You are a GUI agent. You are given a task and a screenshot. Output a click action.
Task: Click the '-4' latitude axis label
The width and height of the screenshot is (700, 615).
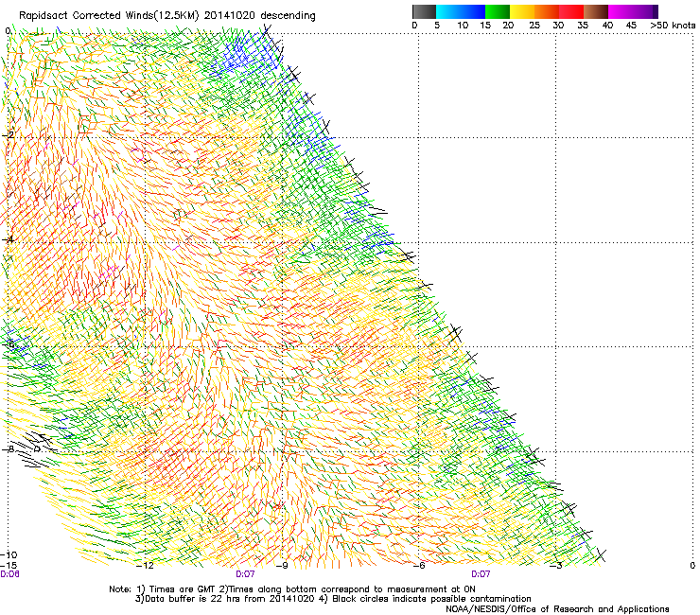[8, 239]
